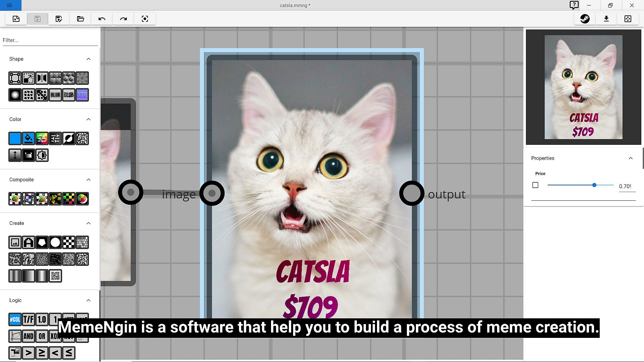The width and height of the screenshot is (644, 362).
Task: Click the Price slider handle
Action: [x=594, y=185]
